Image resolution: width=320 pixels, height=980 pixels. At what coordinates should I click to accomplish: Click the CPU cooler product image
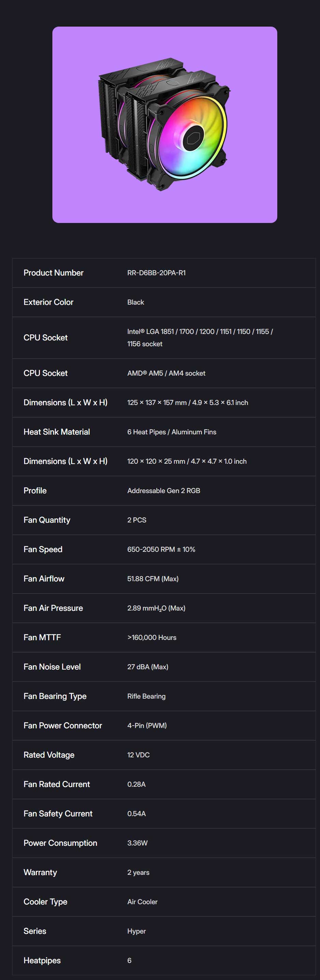[x=164, y=124]
